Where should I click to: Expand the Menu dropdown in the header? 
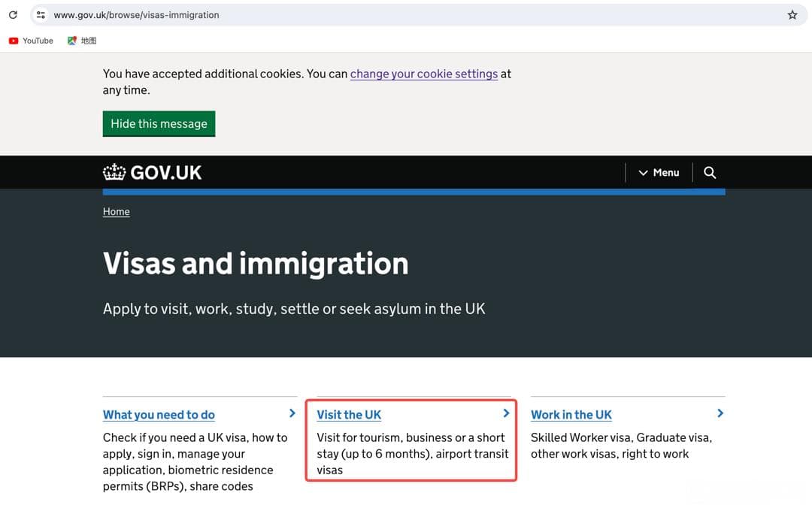(659, 172)
